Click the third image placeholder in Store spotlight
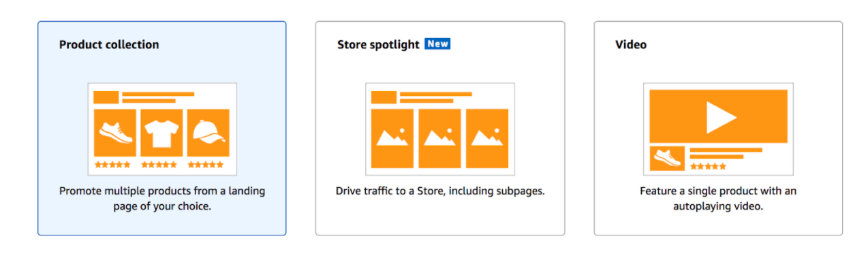 (x=486, y=138)
